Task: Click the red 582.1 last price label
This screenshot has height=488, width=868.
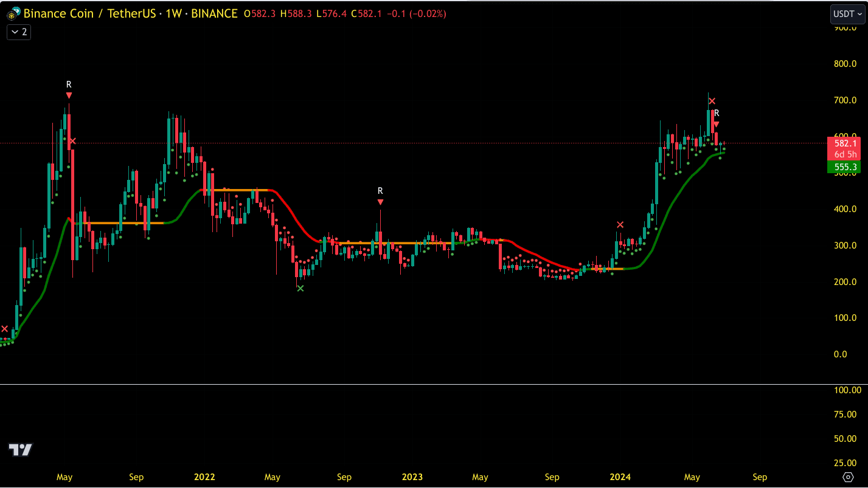Action: [x=846, y=143]
